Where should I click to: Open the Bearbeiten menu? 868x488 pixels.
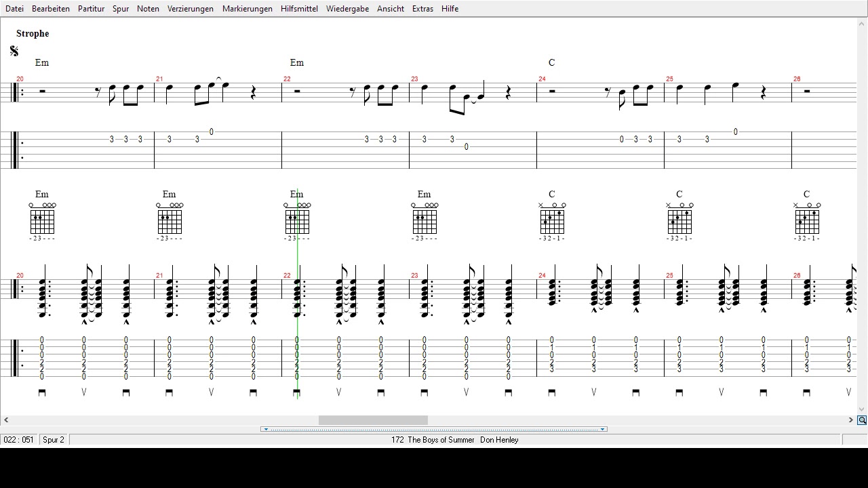51,9
